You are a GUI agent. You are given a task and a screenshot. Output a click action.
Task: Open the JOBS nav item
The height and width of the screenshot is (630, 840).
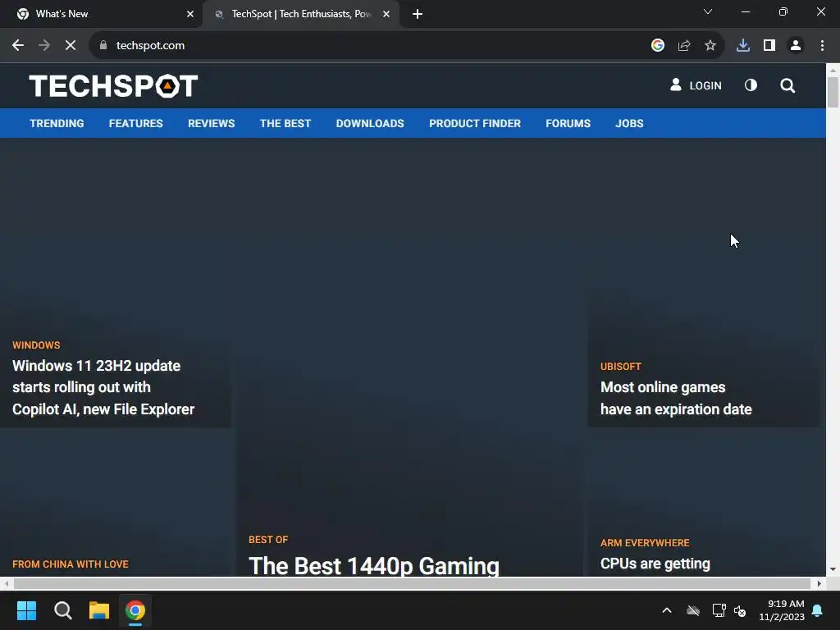coord(629,123)
